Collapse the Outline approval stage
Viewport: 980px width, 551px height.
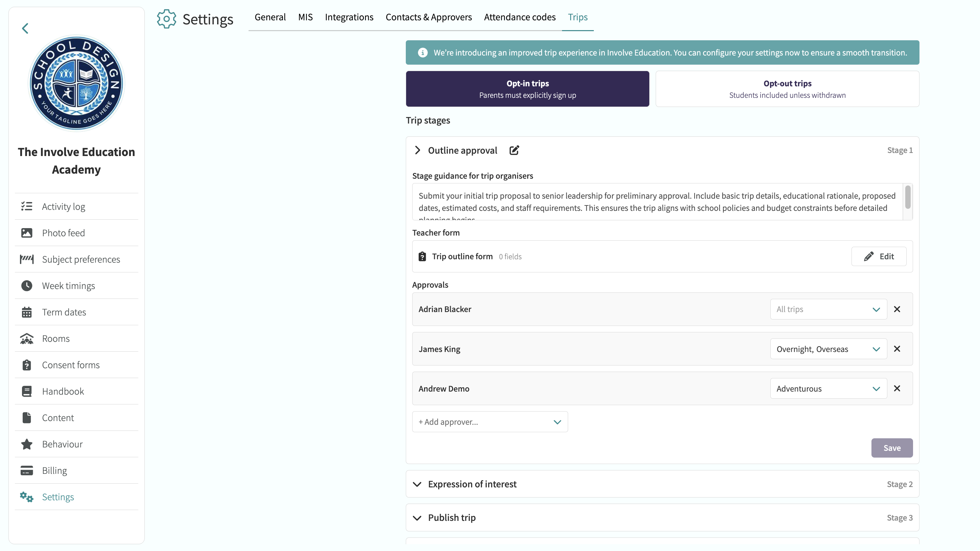tap(417, 150)
